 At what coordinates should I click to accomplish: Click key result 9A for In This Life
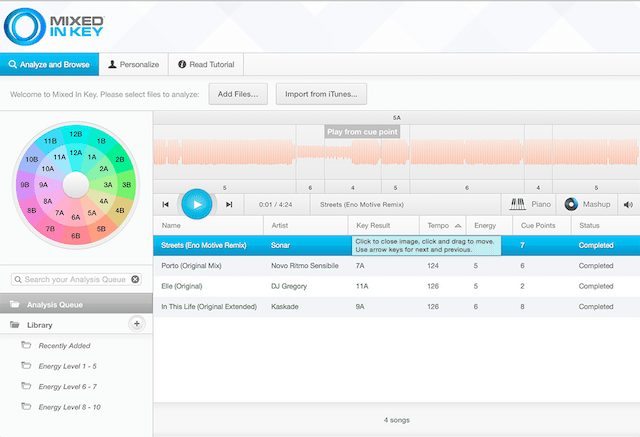click(x=360, y=306)
